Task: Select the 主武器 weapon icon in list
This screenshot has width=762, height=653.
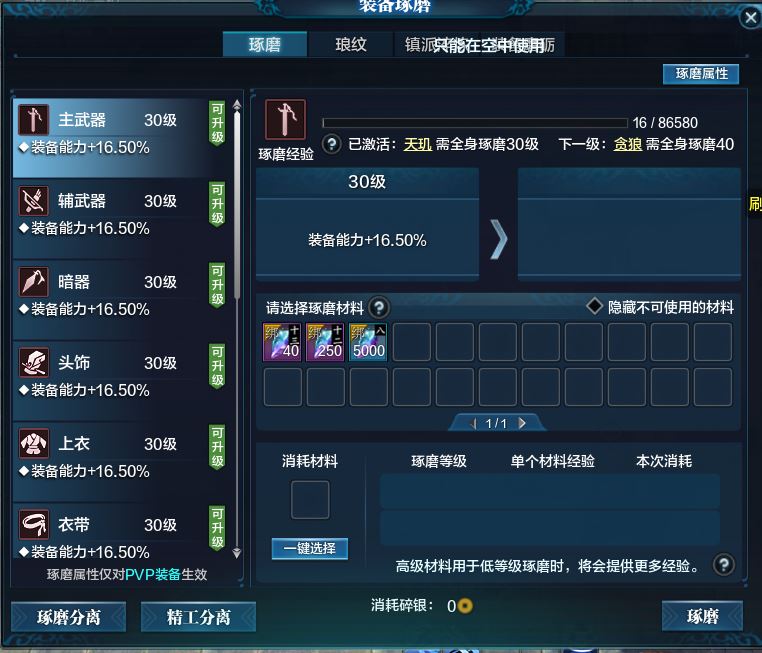Action: point(34,120)
